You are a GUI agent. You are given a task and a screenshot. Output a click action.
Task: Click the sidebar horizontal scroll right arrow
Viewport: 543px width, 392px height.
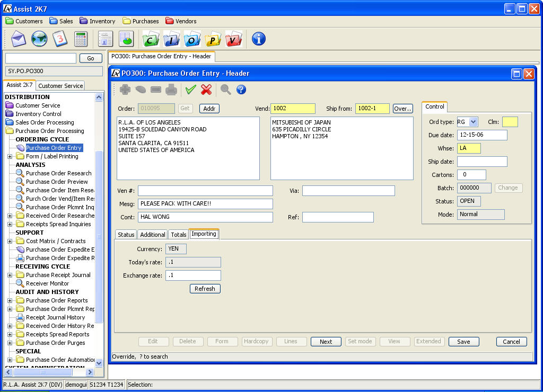[x=90, y=372]
